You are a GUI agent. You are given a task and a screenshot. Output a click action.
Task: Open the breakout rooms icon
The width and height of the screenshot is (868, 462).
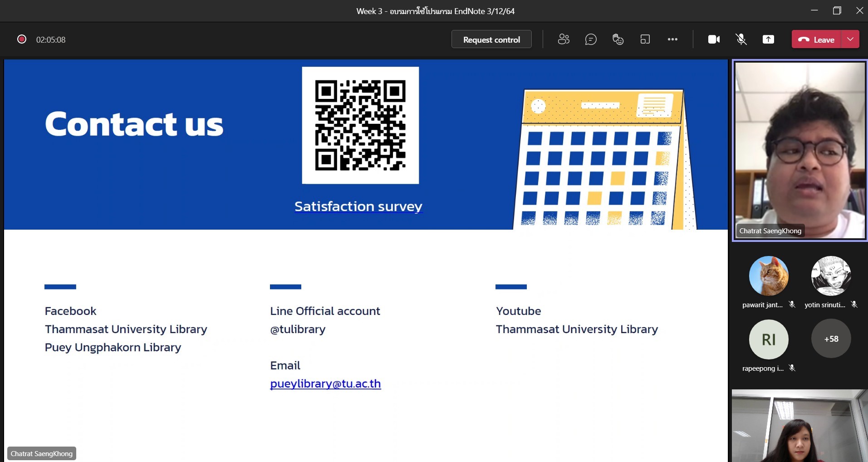pos(645,39)
